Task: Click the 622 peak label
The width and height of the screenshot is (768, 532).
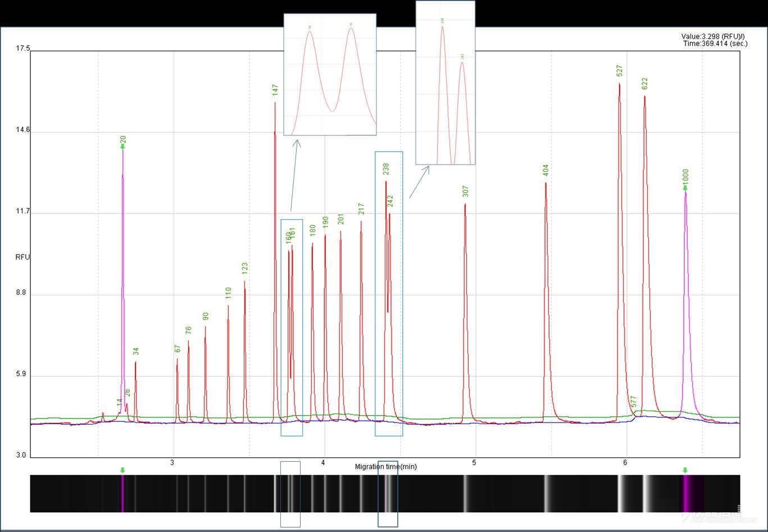Action: pos(644,83)
